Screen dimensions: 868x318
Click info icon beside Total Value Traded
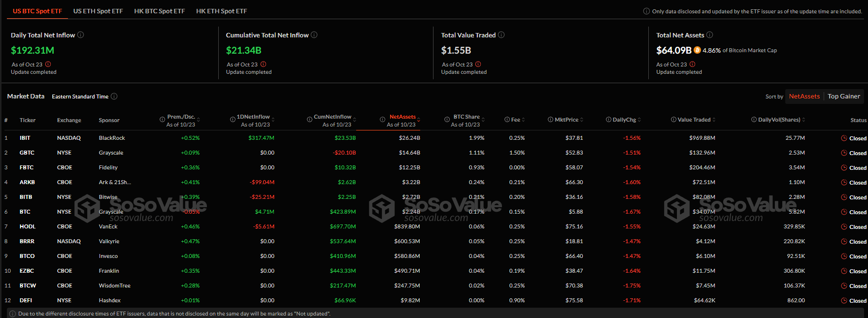[x=501, y=35]
